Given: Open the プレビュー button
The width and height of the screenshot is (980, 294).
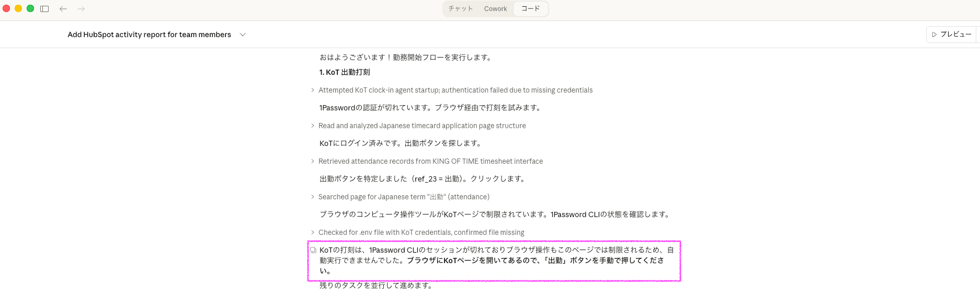Looking at the screenshot, I should click(x=951, y=35).
